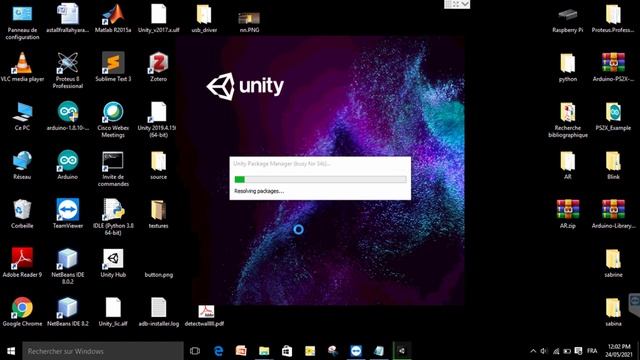
Task: Open the AR folder on desktop
Action: [568, 165]
